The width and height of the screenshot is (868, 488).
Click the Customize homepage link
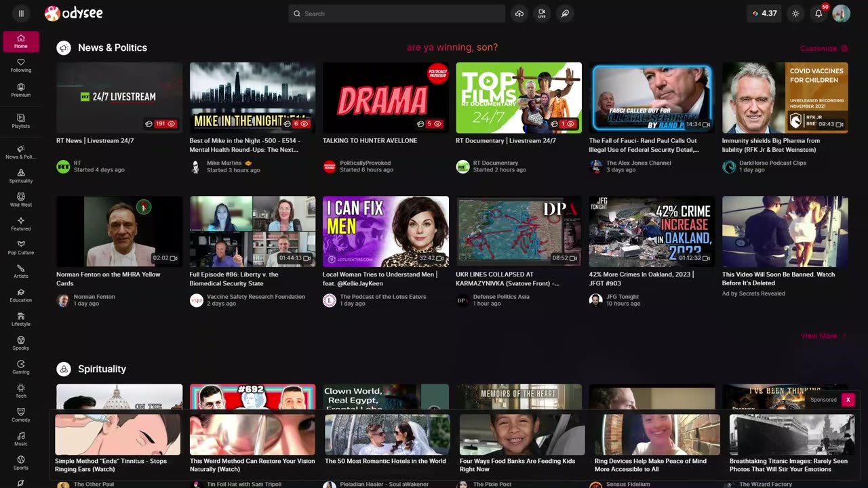(x=824, y=48)
